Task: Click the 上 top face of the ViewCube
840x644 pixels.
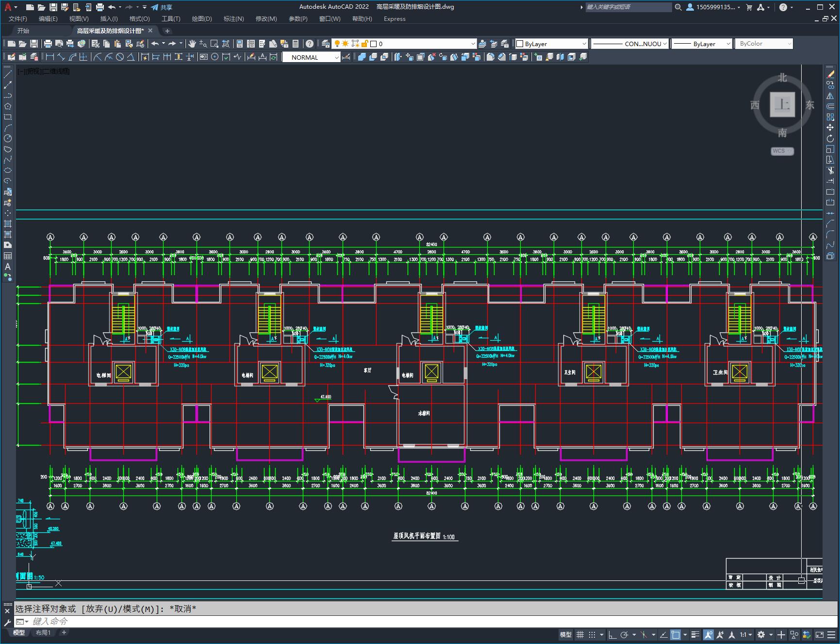Action: point(782,104)
